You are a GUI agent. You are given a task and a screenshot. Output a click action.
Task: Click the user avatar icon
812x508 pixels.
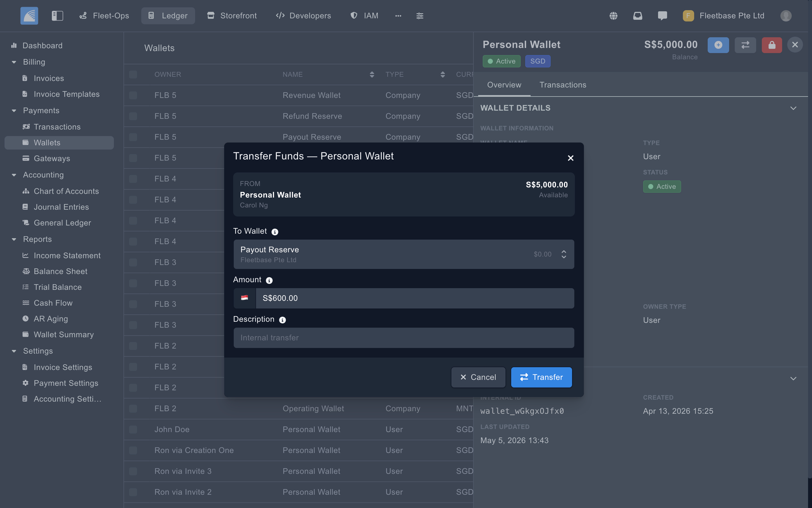[x=786, y=16]
